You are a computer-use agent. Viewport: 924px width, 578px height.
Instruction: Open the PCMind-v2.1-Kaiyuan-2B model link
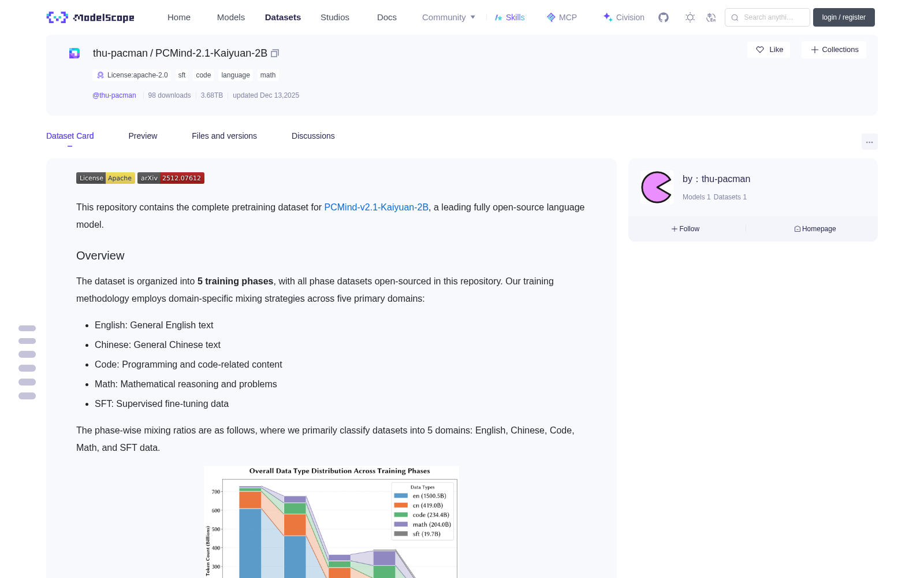(377, 207)
